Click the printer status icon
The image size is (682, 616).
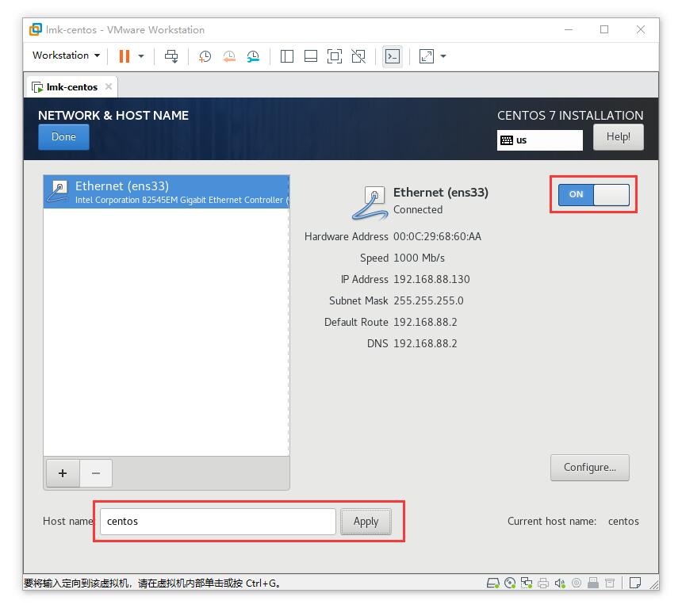point(542,583)
